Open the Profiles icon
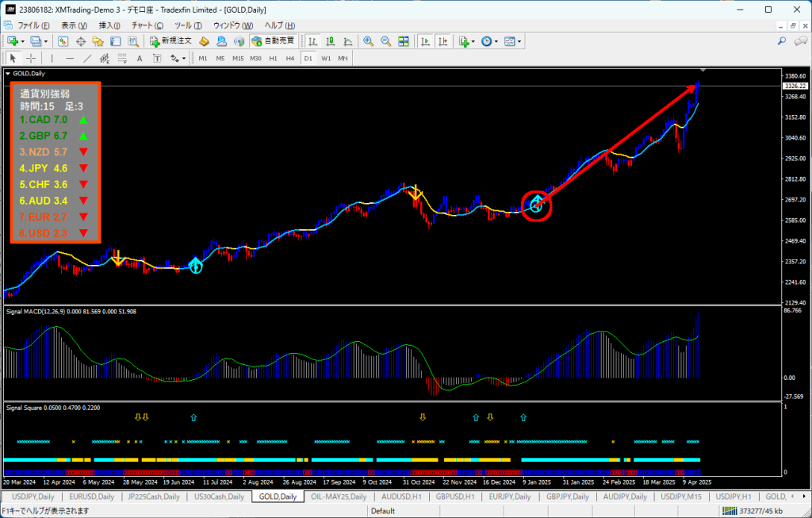Image resolution: width=812 pixels, height=518 pixels. 35,41
